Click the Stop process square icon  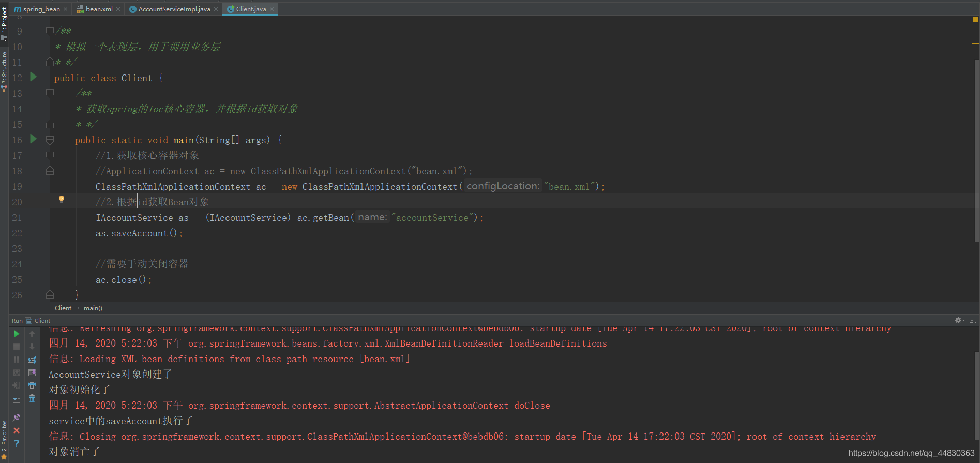pyautogui.click(x=17, y=347)
